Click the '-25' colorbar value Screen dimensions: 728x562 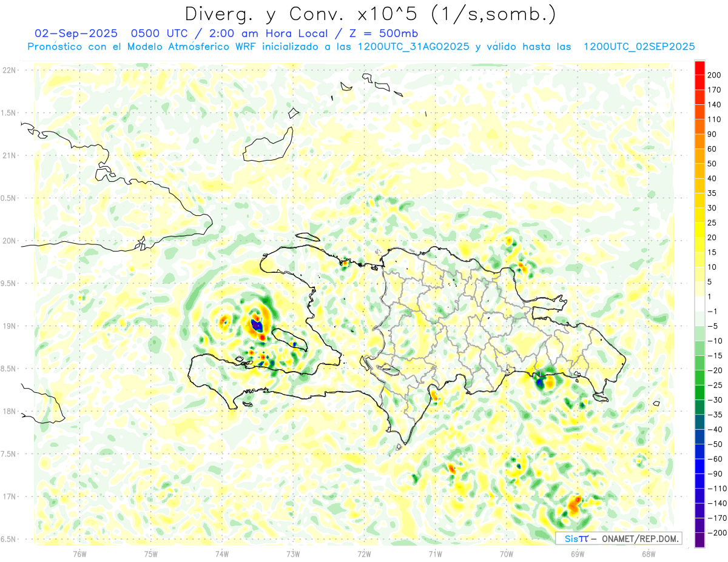point(716,386)
